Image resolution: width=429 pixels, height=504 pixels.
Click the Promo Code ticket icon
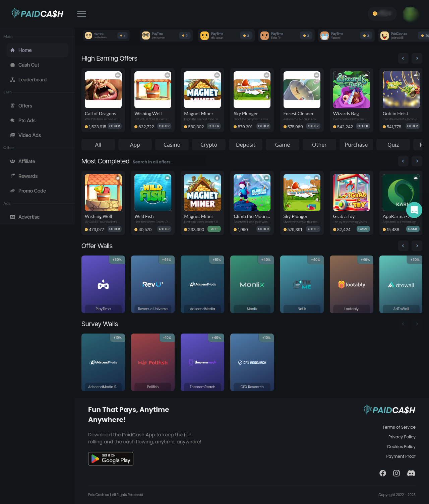coord(12,191)
